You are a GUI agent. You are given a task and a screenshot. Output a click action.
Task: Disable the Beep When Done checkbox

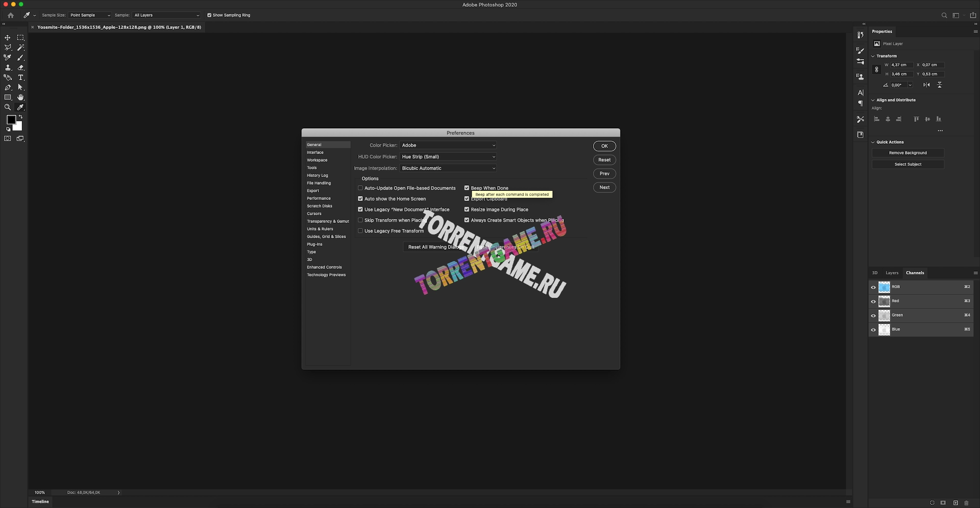pos(467,188)
